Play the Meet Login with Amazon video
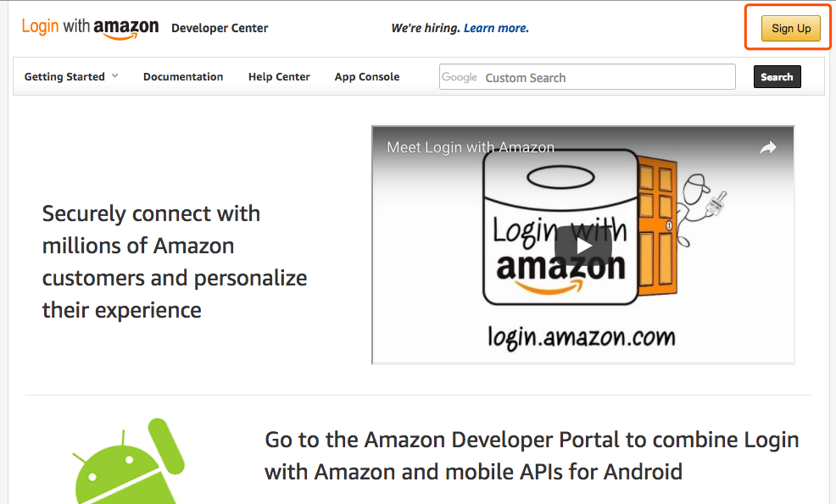The height and width of the screenshot is (504, 836). coord(582,246)
